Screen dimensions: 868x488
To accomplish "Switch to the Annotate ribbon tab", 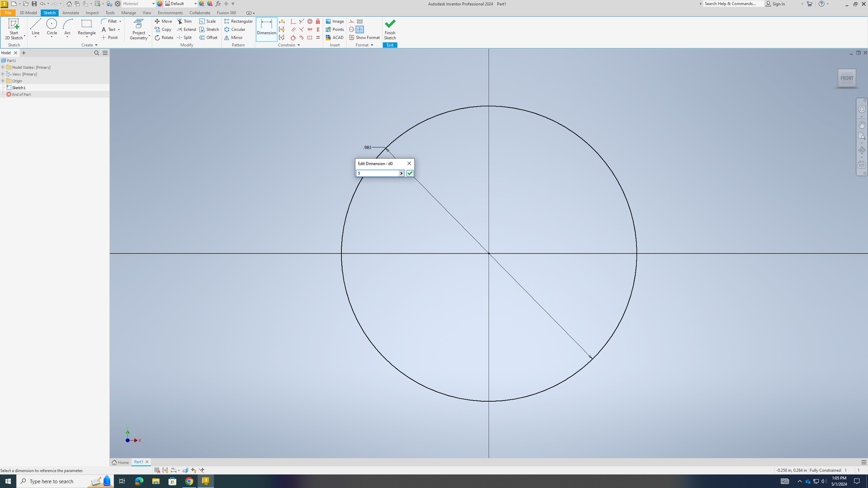I will [71, 13].
